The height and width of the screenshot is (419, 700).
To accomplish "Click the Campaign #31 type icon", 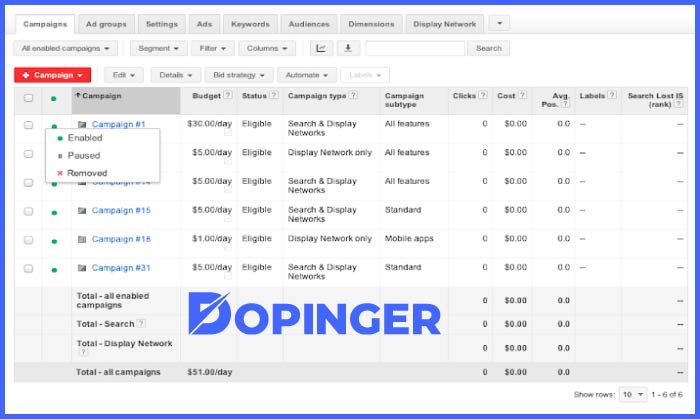I will (82, 268).
